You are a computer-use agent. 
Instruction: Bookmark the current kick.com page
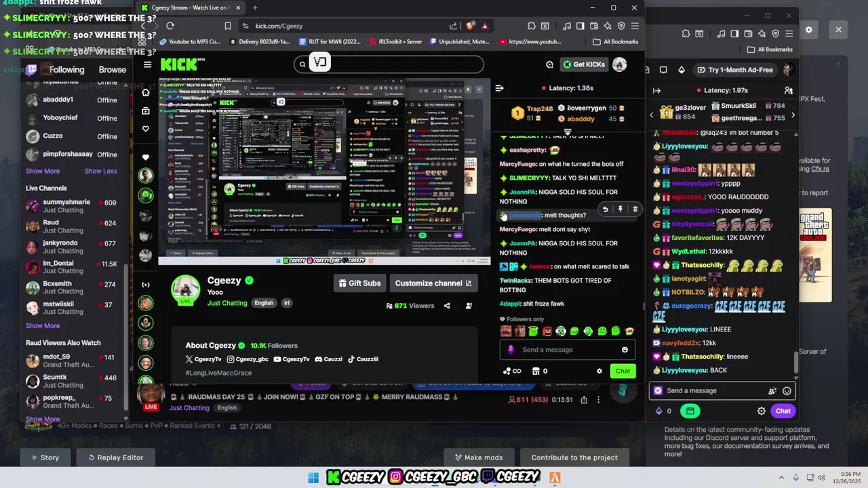pyautogui.click(x=228, y=26)
